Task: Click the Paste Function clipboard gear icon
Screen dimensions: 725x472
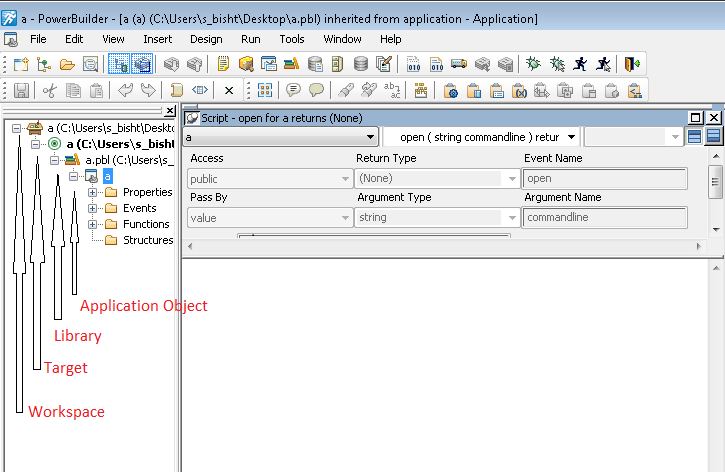Action: point(450,90)
